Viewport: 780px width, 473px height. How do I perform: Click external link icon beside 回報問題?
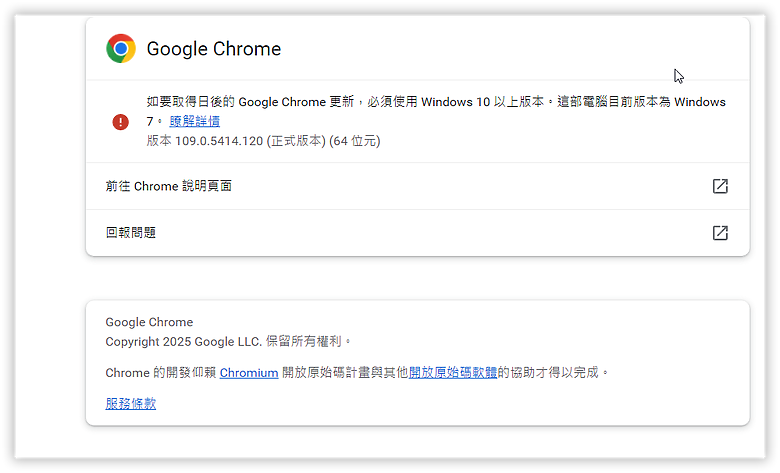click(720, 233)
